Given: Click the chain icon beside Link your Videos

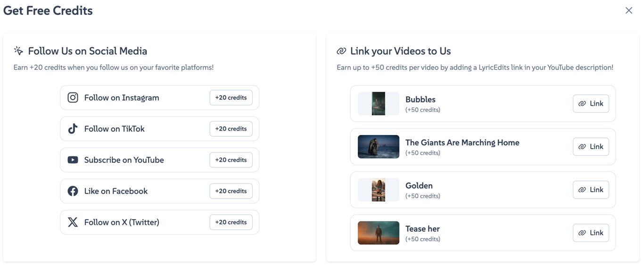Looking at the screenshot, I should pos(341,51).
